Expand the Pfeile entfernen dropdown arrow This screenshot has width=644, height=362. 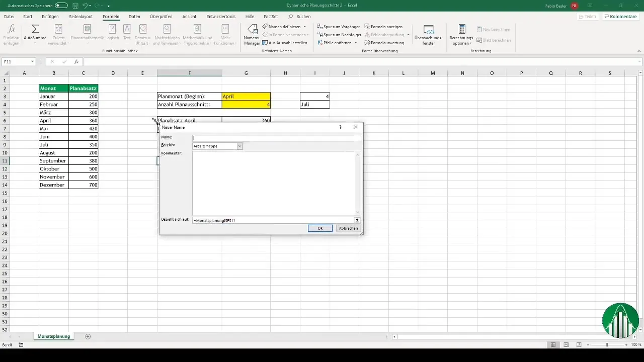(x=356, y=43)
